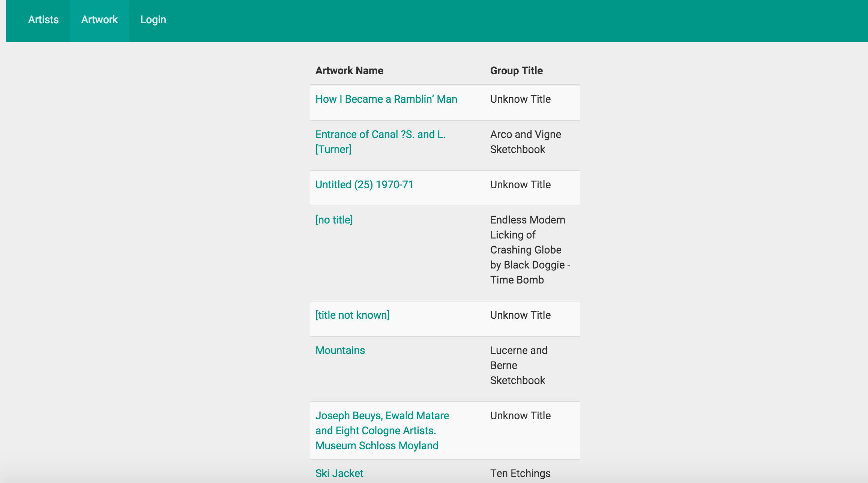Click the Ten Etchings group title
The height and width of the screenshot is (483, 868).
520,473
